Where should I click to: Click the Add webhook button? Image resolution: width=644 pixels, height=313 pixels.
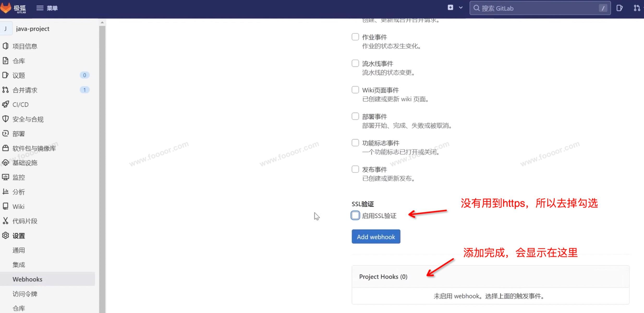pyautogui.click(x=376, y=237)
